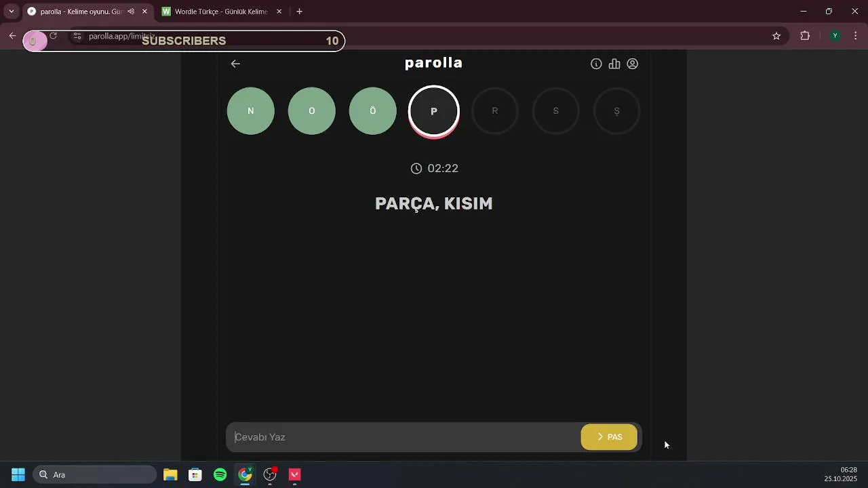Expand the Chrome tab search dropdown
Viewport: 868px width, 488px height.
pos(12,12)
